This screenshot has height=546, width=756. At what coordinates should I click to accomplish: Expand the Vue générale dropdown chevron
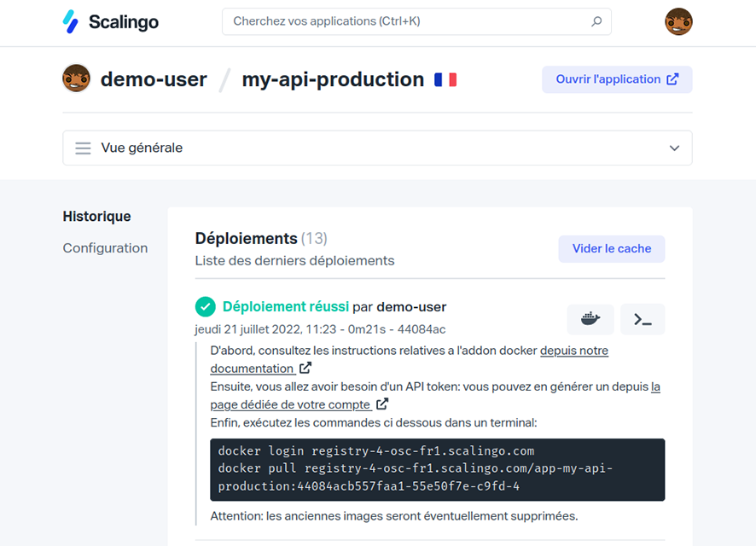point(674,148)
